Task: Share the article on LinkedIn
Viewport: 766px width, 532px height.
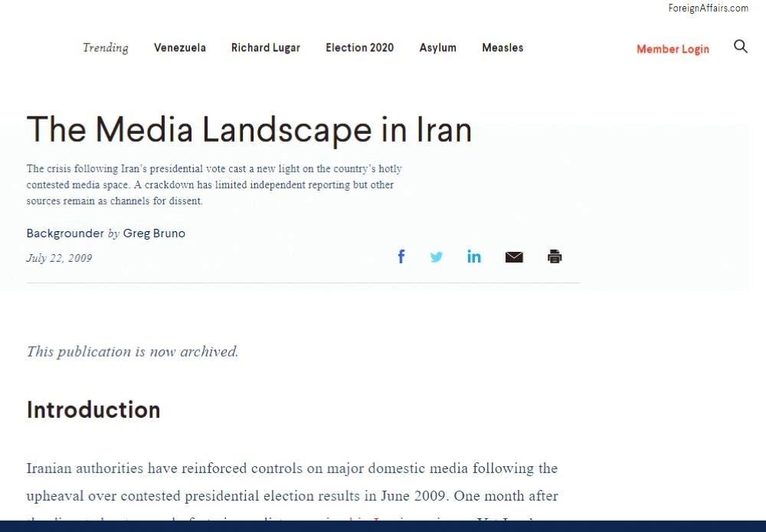Action: (x=474, y=256)
